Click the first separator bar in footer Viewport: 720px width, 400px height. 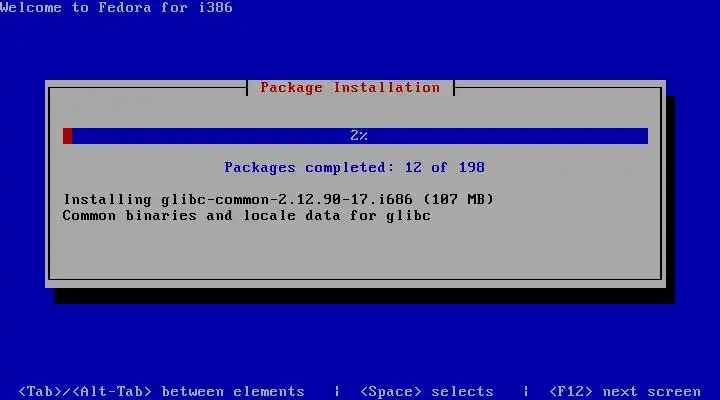tap(337, 391)
